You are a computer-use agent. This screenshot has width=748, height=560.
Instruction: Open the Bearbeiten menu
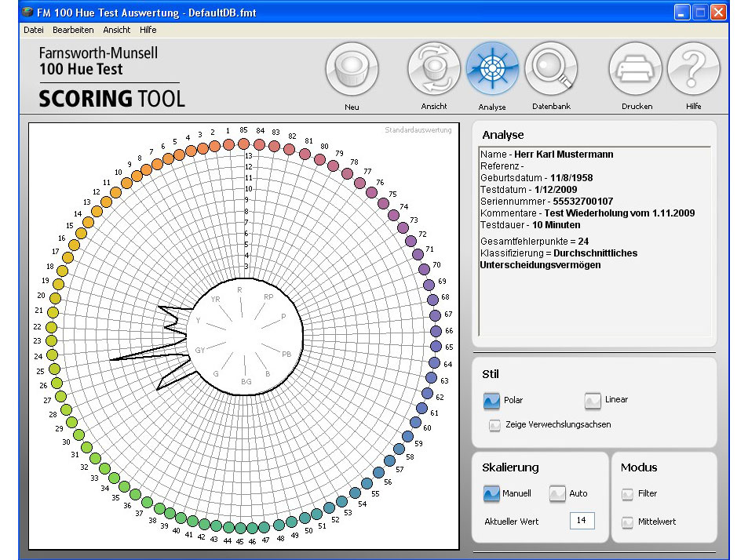(x=73, y=30)
